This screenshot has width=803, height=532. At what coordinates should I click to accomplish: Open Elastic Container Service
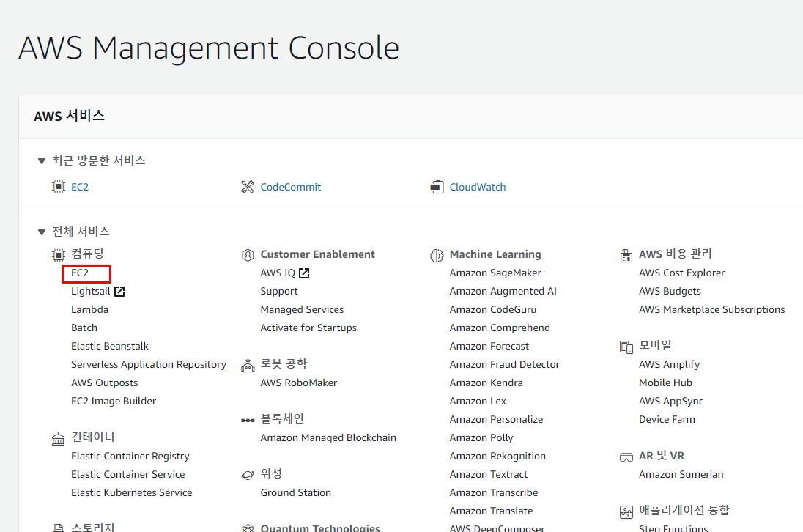[128, 474]
